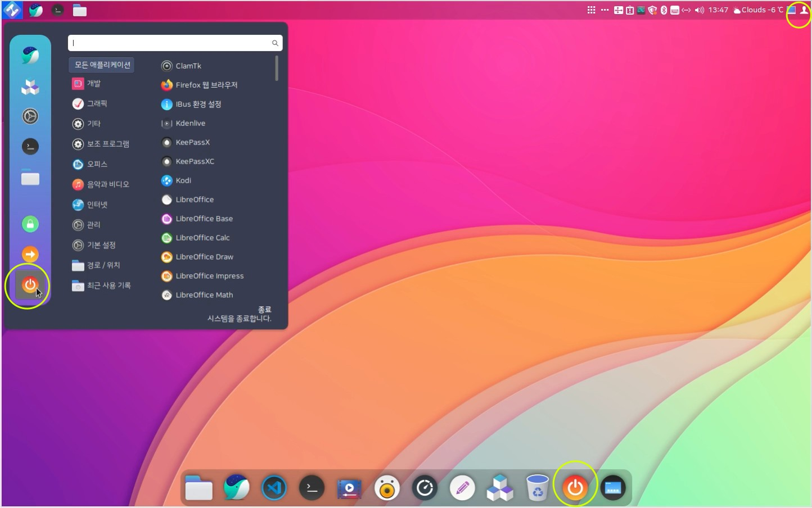This screenshot has height=508, width=812.
Task: Click the Bluetooth icon in the system tray
Action: [x=664, y=10]
